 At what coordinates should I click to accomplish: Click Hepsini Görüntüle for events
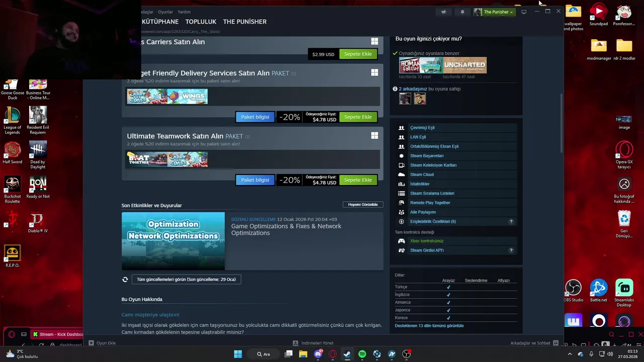[x=363, y=205]
